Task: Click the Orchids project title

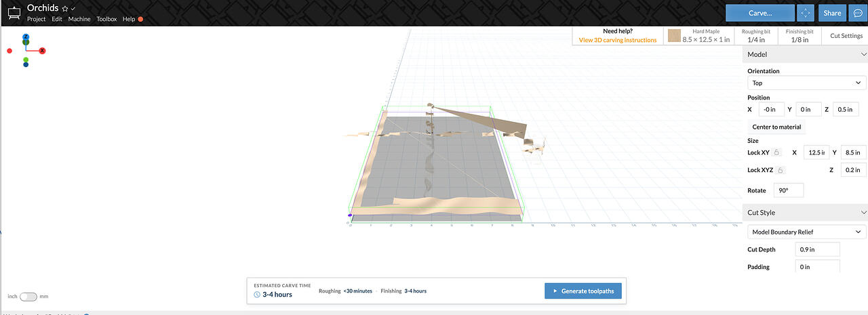Action: tap(43, 8)
